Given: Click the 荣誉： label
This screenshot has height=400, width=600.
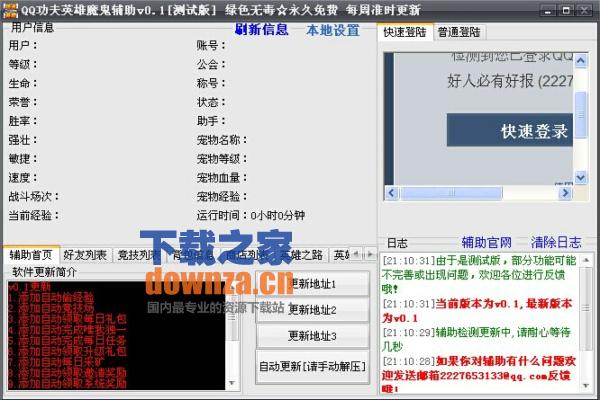Looking at the screenshot, I should [x=23, y=102].
